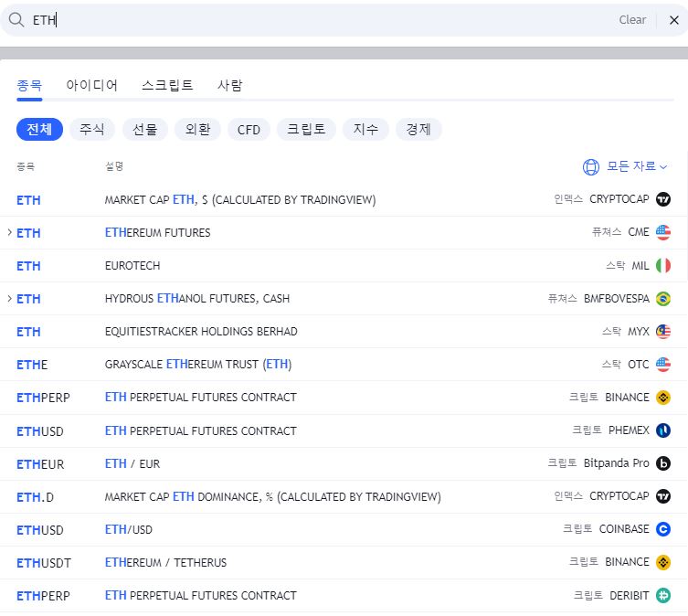Click Malaysia flag icon on MYX row

663,332
